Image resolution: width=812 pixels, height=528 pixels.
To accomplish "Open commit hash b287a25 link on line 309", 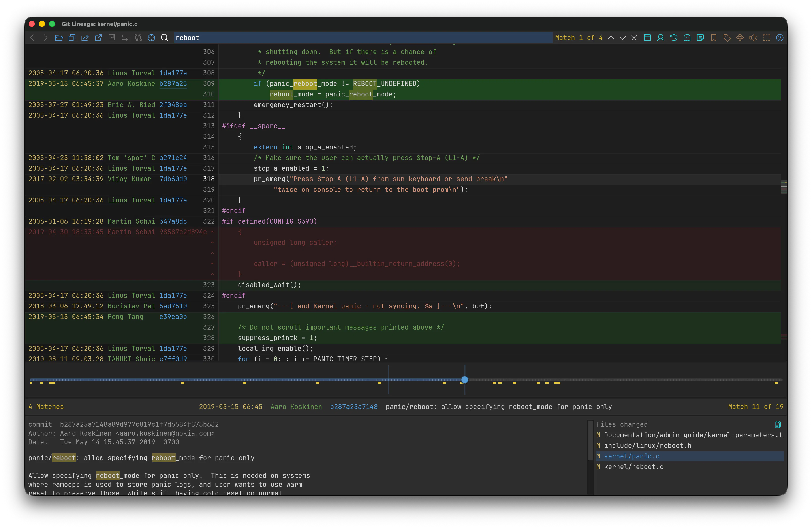I will [x=173, y=84].
